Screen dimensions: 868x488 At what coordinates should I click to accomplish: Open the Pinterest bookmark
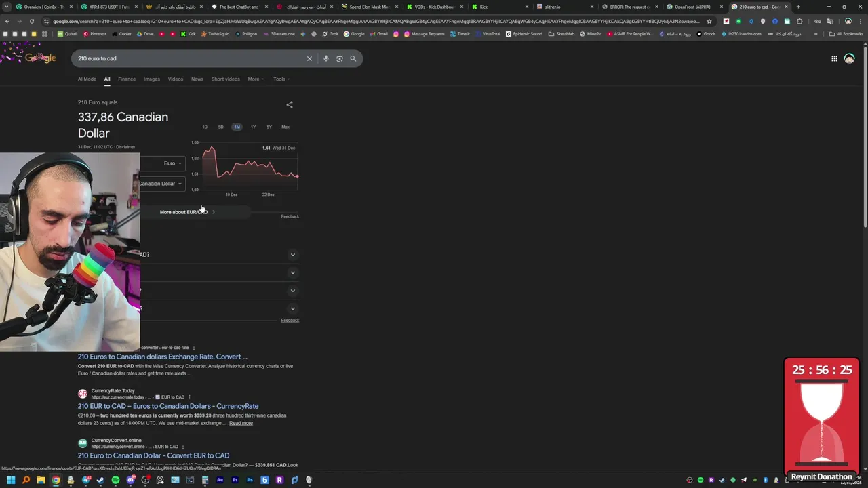pyautogui.click(x=94, y=33)
